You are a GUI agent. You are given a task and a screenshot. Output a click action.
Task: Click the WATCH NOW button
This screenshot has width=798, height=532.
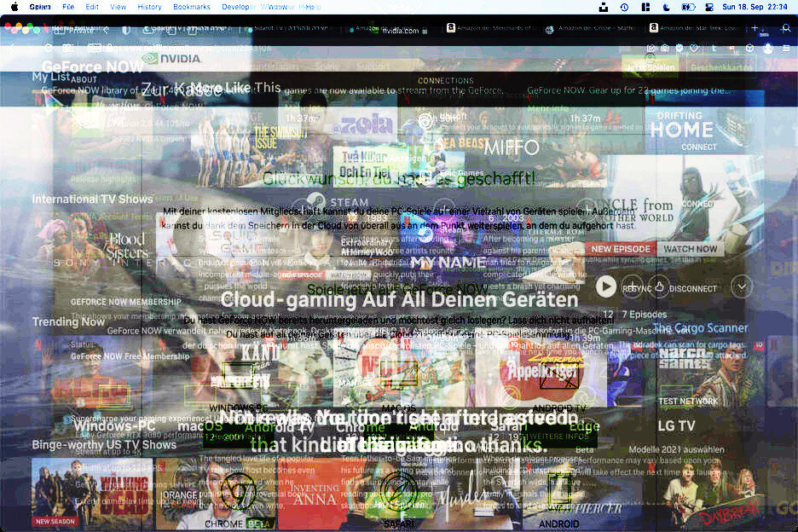[690, 249]
